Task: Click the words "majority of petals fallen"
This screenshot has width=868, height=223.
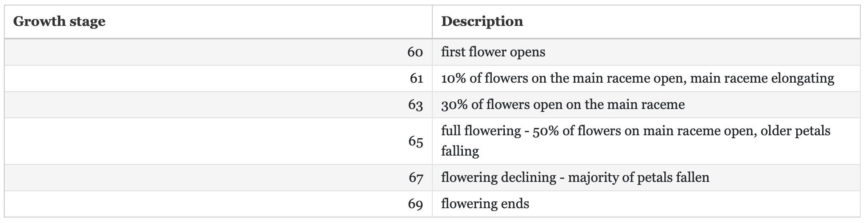Action: click(x=638, y=177)
